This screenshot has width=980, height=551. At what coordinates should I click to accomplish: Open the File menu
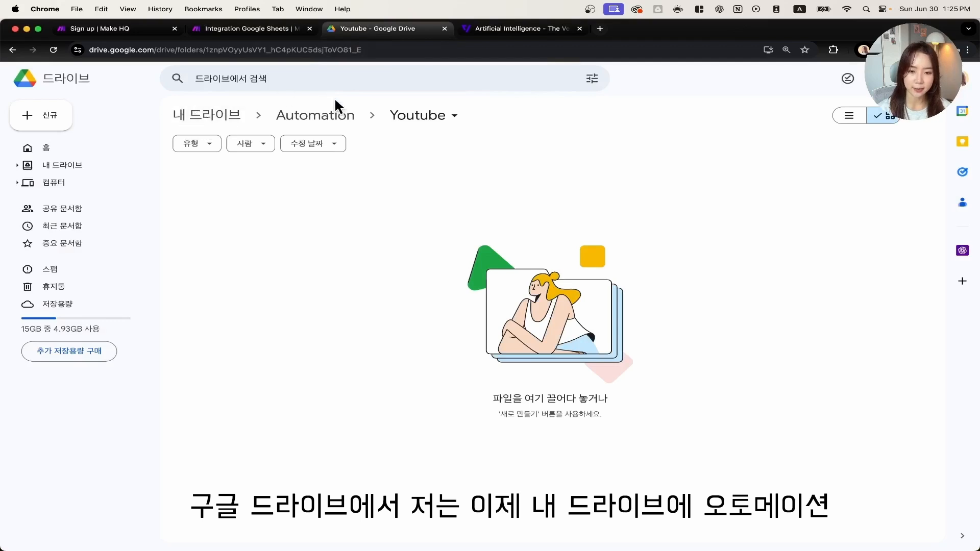[x=77, y=9]
